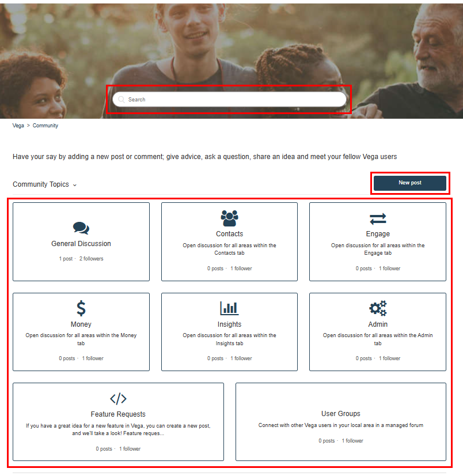Image resolution: width=463 pixels, height=476 pixels.
Task: Click the Feature Requests code brackets icon
Action: tap(118, 399)
